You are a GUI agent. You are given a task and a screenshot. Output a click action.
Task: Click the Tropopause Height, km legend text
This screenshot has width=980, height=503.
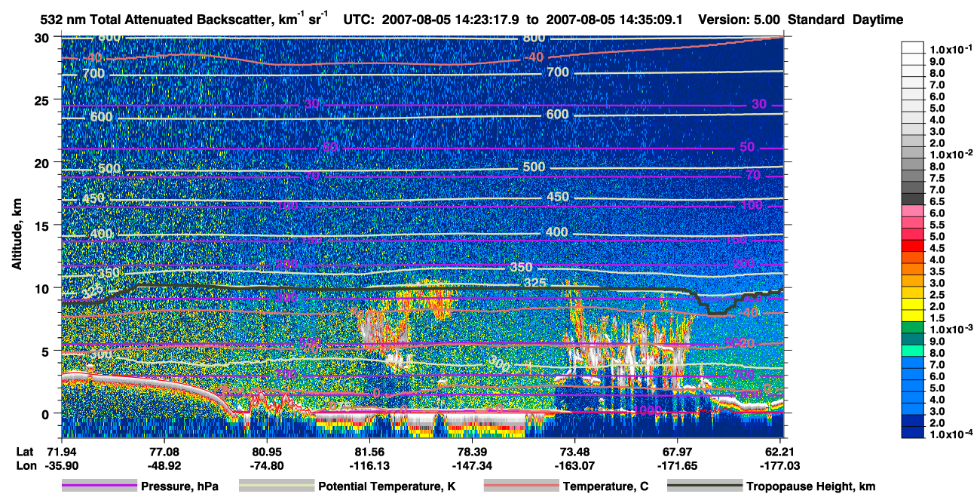tap(811, 486)
